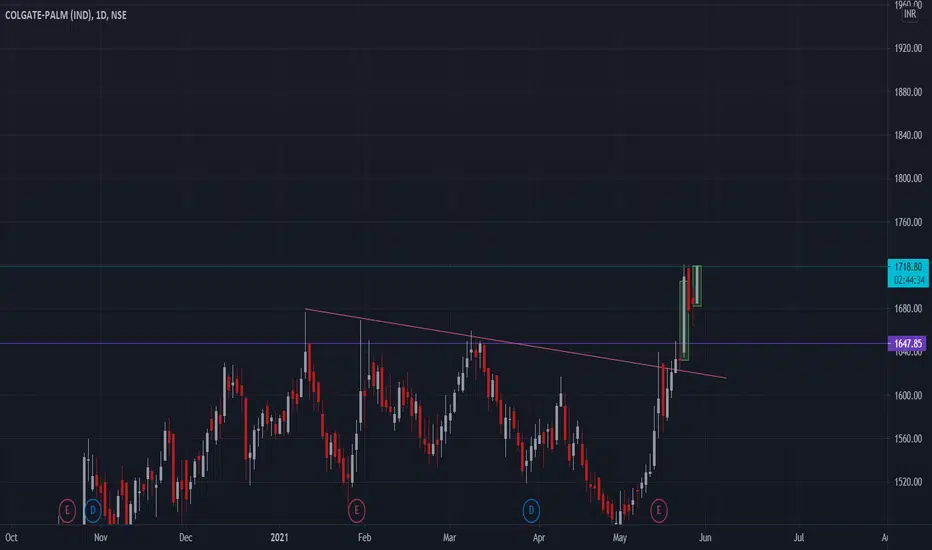Click the earnings E marker before Nov
932x550 pixels.
tap(67, 510)
